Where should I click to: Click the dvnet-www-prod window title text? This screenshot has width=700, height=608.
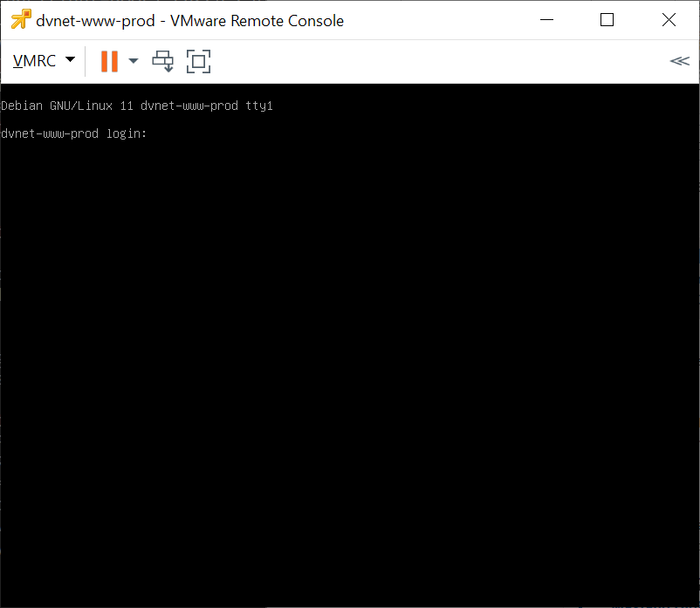pos(189,21)
